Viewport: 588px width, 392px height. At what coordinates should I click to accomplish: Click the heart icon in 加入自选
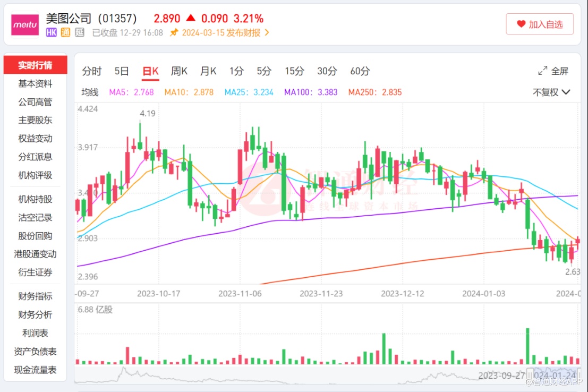(521, 24)
